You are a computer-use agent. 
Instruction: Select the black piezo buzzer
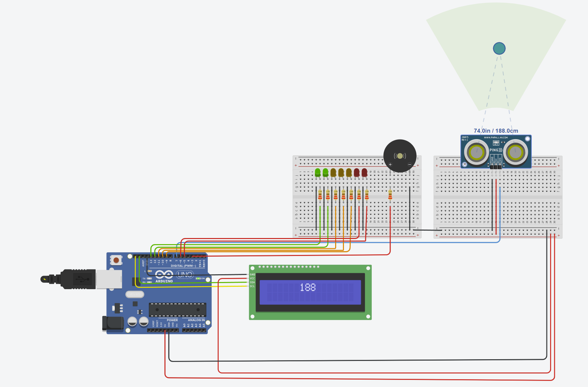[x=400, y=156]
